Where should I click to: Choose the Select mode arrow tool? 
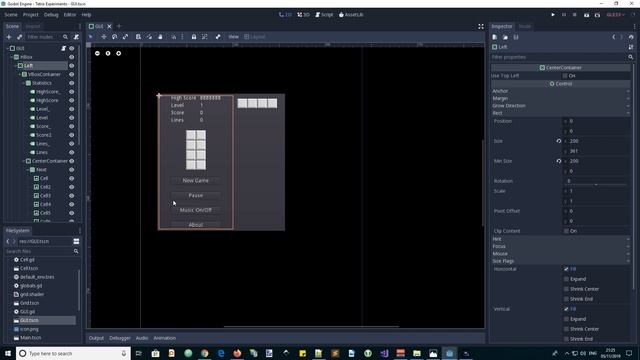coord(91,37)
